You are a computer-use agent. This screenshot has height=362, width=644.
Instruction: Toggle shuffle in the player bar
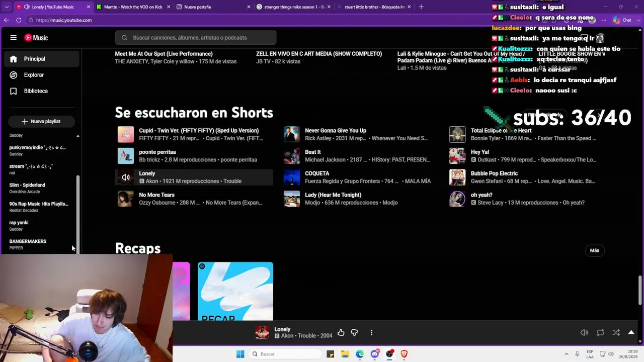click(x=616, y=332)
